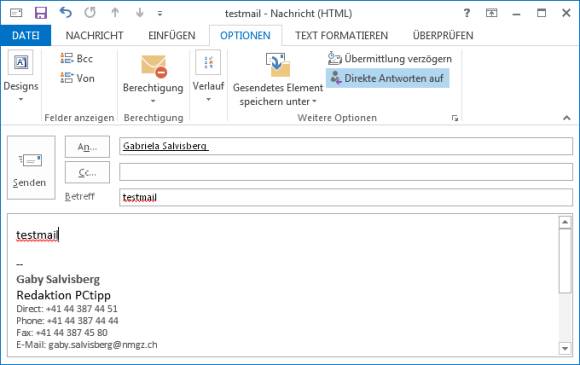Click the 'Phone: +41 44 387 44 44' line
Screen dimensions: 580x365
67,321
